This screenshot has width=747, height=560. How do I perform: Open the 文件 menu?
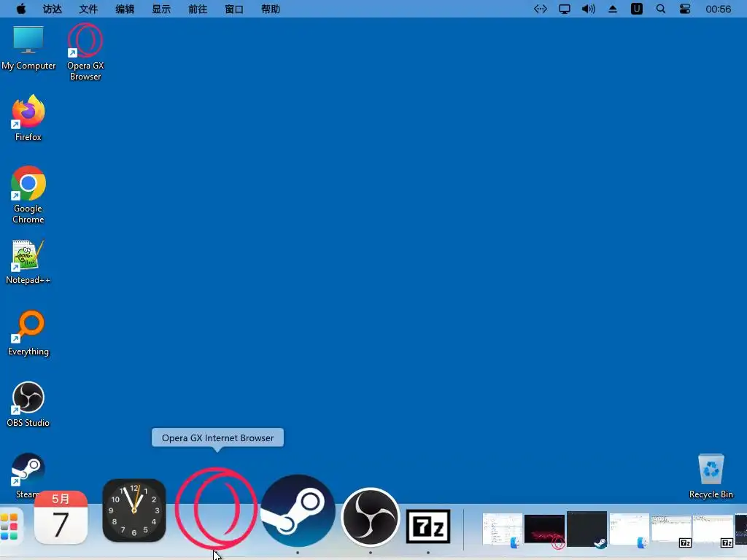click(88, 9)
